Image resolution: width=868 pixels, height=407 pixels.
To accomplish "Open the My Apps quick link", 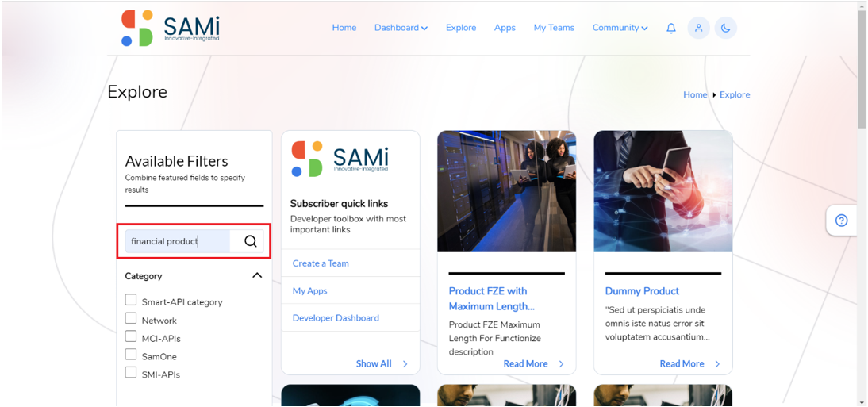I will [x=310, y=290].
